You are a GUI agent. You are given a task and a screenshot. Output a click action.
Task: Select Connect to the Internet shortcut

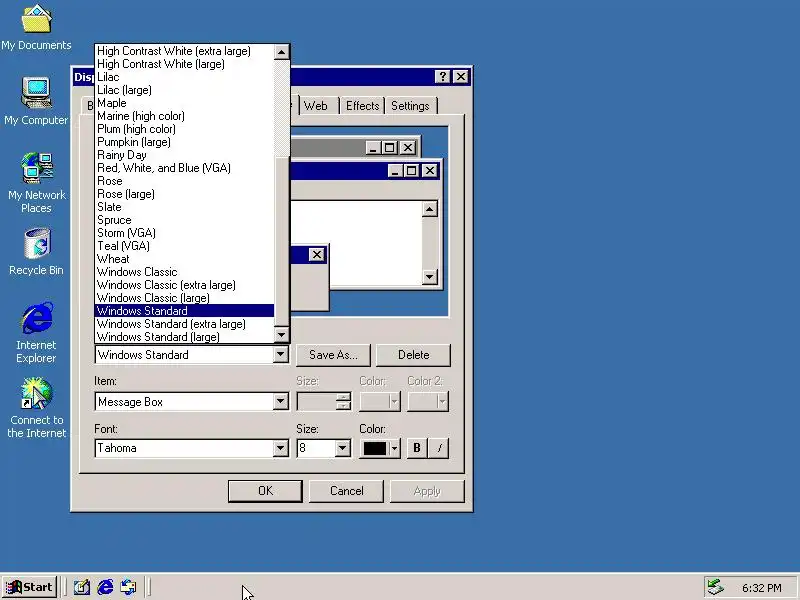36,407
